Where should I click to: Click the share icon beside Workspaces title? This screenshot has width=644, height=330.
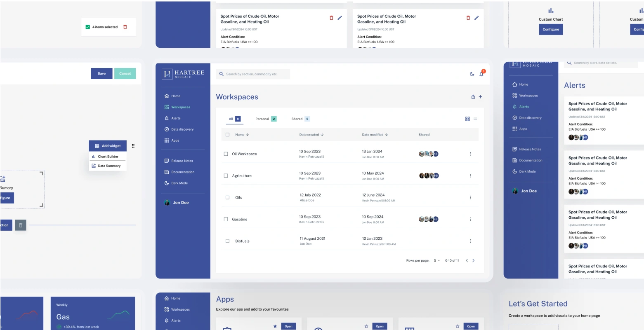click(473, 97)
